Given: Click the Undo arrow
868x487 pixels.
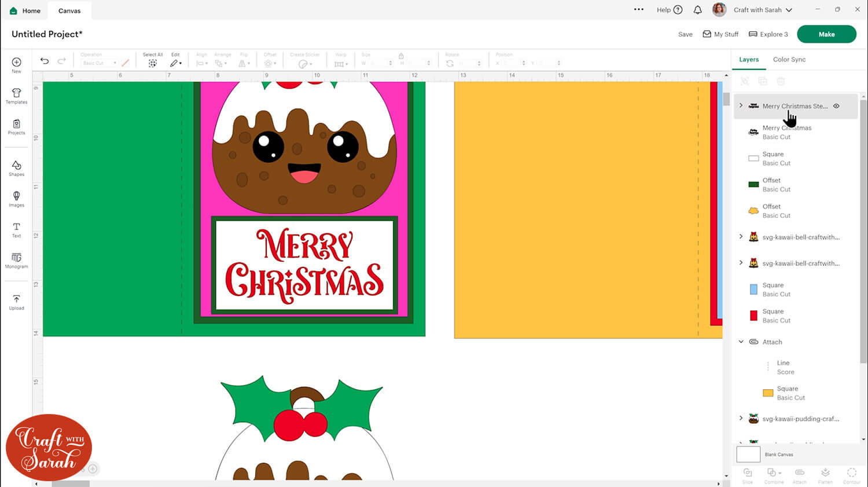Looking at the screenshot, I should point(45,61).
